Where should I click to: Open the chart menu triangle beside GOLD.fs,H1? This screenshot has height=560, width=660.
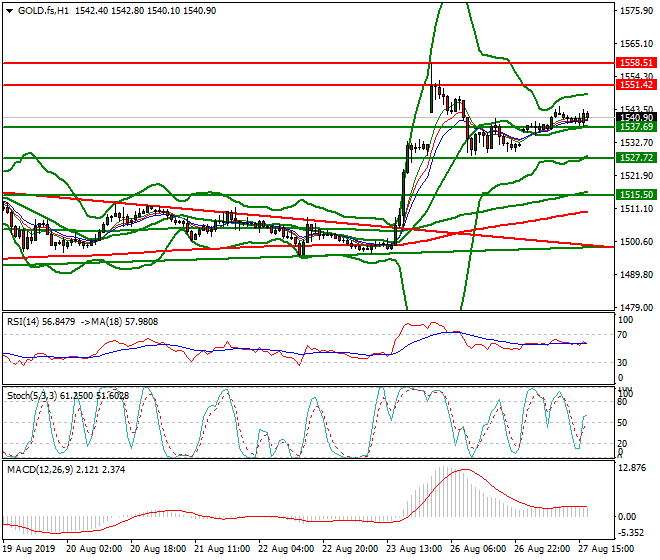click(x=9, y=11)
